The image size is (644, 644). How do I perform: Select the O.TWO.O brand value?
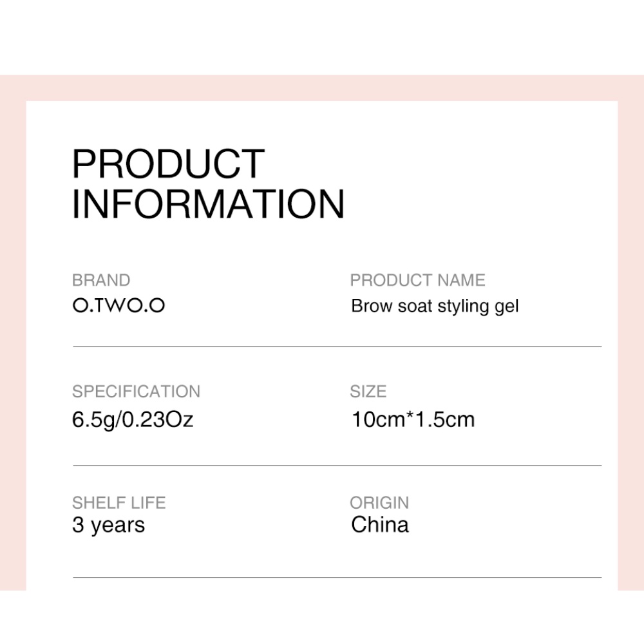pos(118,305)
